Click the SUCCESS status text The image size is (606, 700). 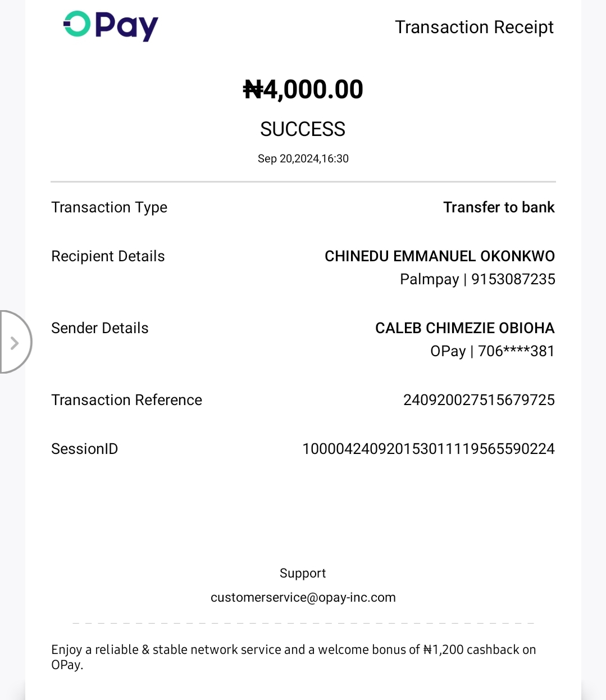click(x=303, y=129)
